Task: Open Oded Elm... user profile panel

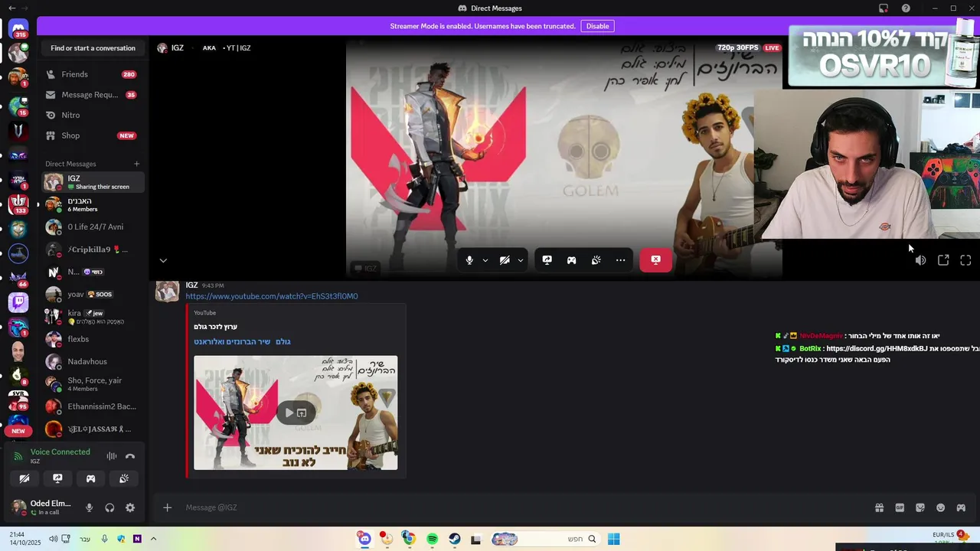Action: point(42,507)
